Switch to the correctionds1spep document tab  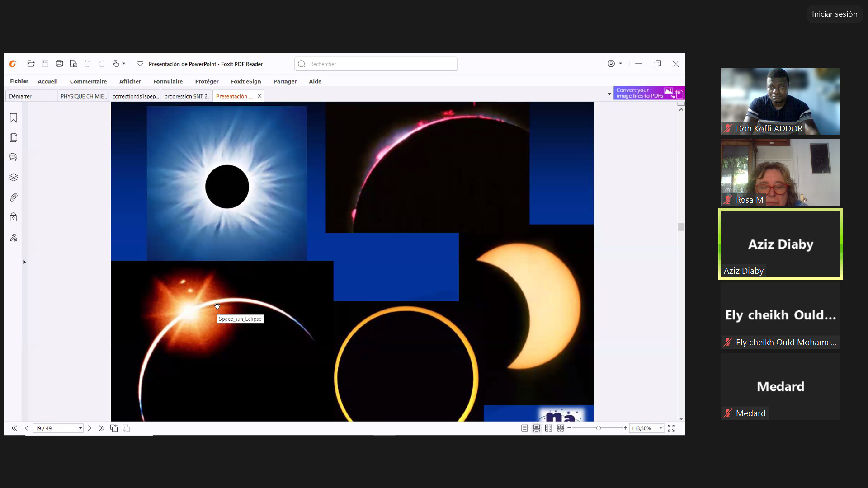click(136, 96)
